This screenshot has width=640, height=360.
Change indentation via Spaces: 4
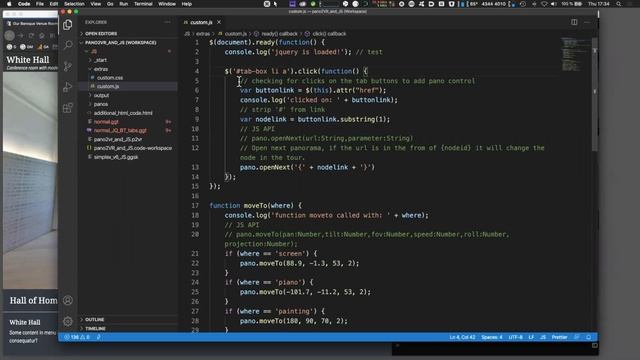coord(492,337)
